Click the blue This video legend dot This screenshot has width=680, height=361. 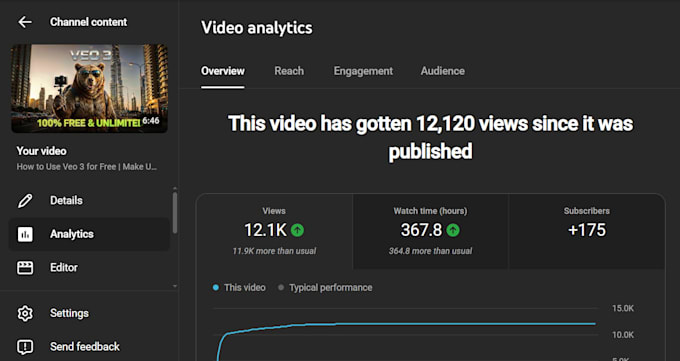[216, 288]
